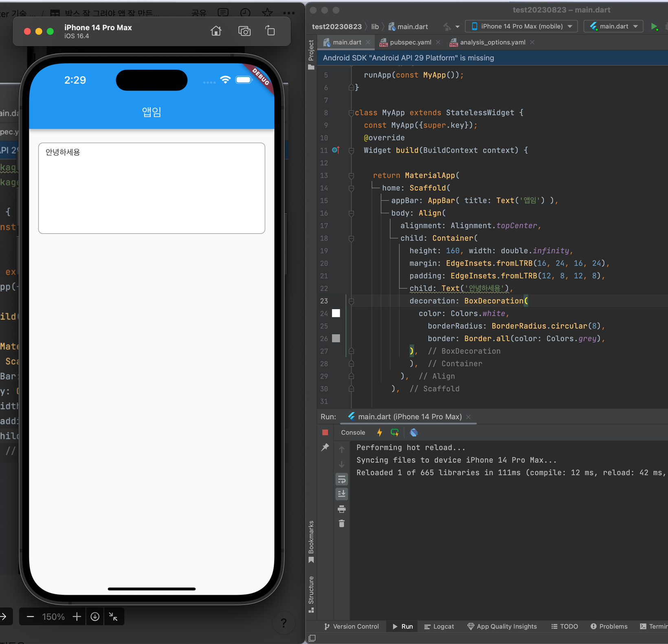Open the Version Control tool window
This screenshot has height=644, width=668.
coord(352,626)
